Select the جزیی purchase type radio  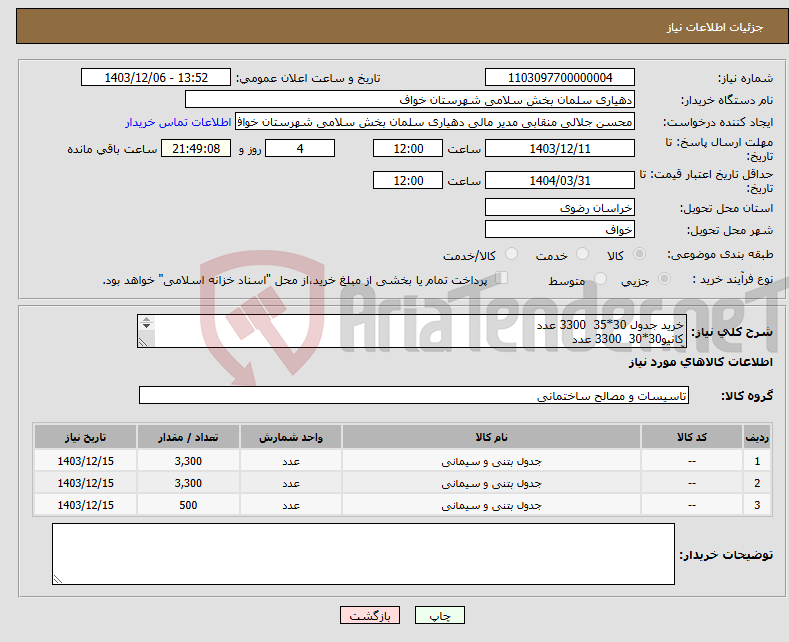click(x=664, y=278)
